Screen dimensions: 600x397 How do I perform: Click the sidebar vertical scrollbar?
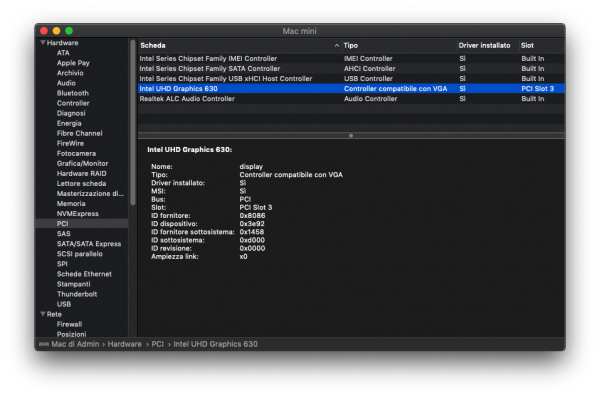pyautogui.click(x=133, y=123)
